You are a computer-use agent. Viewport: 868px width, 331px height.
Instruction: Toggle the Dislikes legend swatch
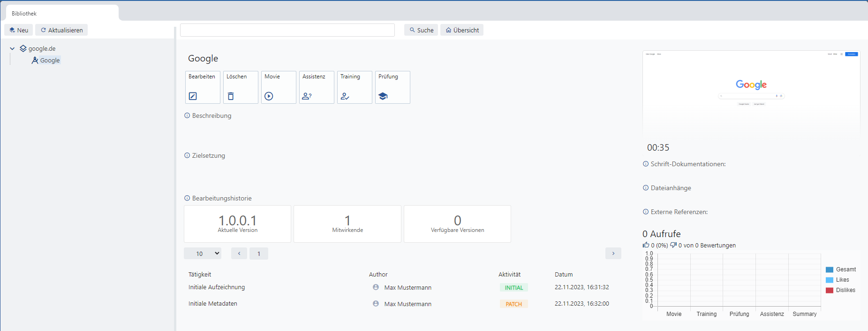tap(830, 290)
